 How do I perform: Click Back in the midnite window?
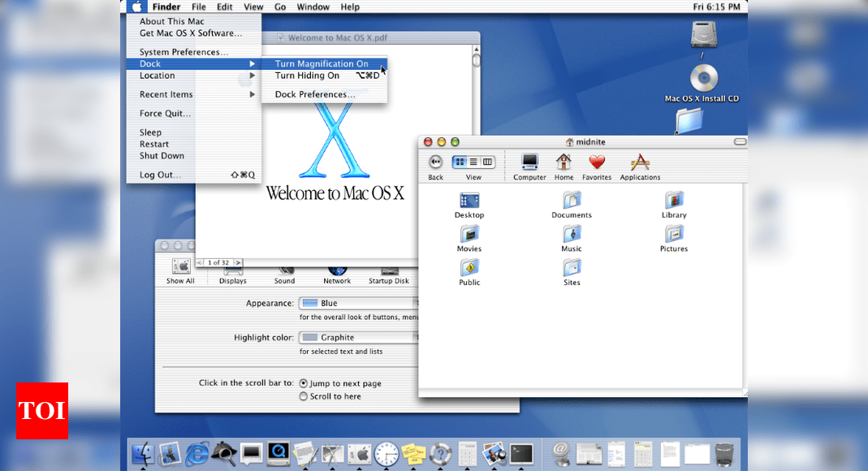coord(436,167)
